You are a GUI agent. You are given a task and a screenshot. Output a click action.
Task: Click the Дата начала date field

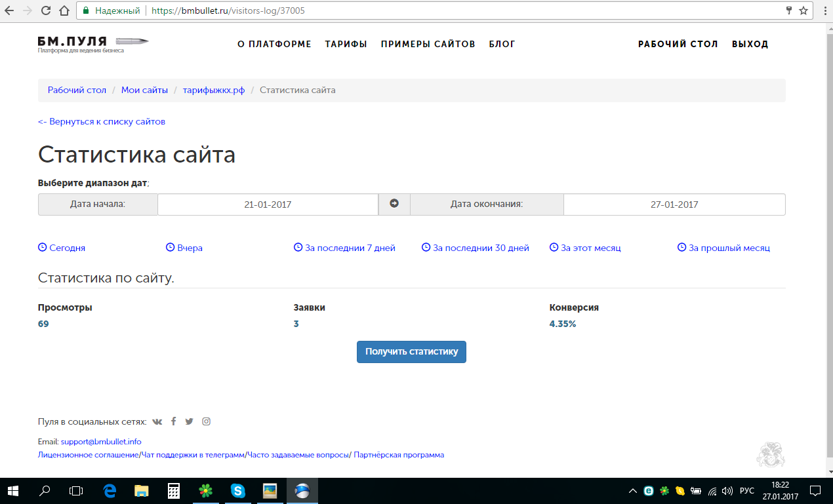(268, 204)
